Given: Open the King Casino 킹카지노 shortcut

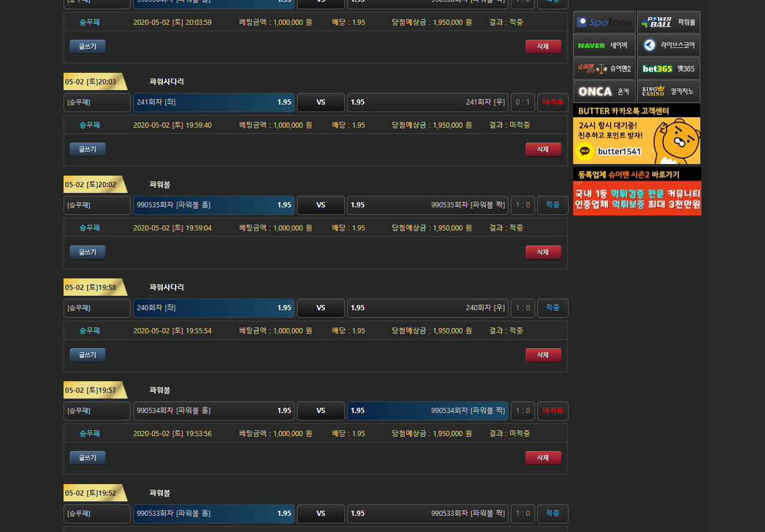Looking at the screenshot, I should 669,92.
